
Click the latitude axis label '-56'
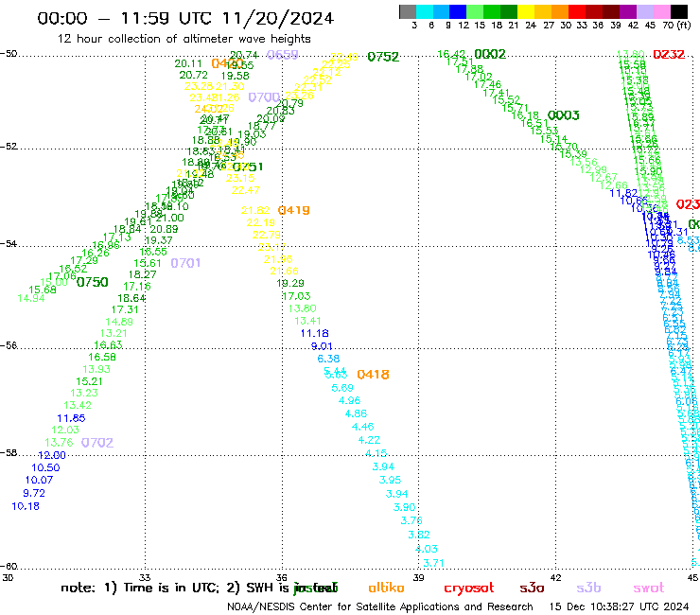click(9, 346)
